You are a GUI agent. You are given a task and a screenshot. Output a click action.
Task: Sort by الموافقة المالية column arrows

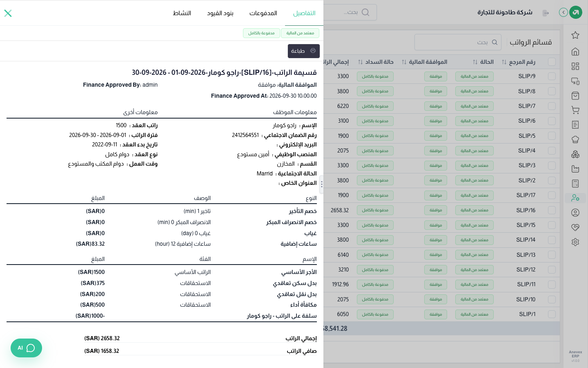(404, 62)
